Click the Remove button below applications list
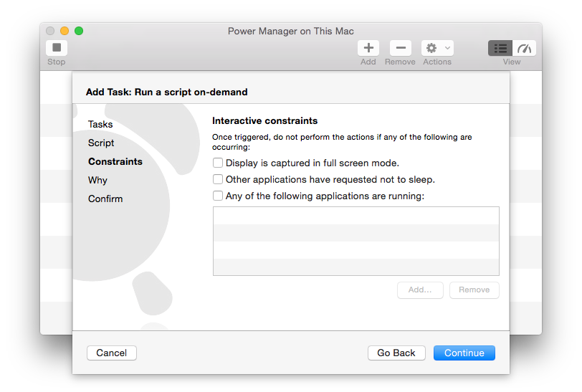This screenshot has height=392, width=582. tap(474, 290)
